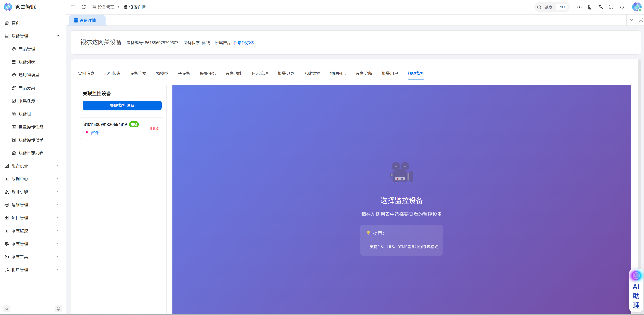Toggle dark mode moon icon
This screenshot has height=315, width=644.
pyautogui.click(x=590, y=7)
